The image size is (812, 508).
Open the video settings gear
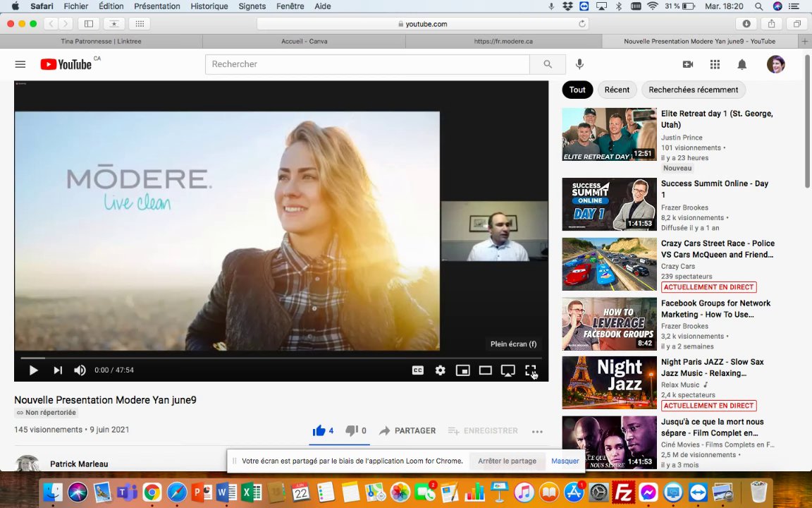coord(440,370)
